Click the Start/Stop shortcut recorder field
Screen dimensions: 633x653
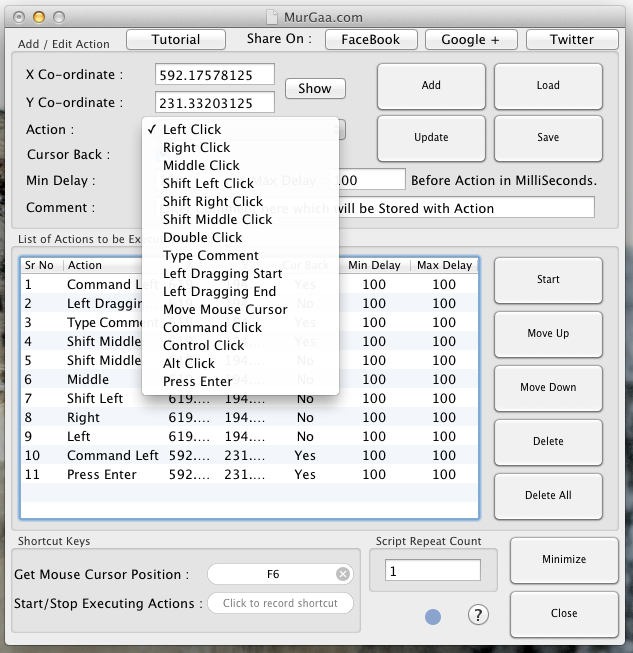coord(280,603)
